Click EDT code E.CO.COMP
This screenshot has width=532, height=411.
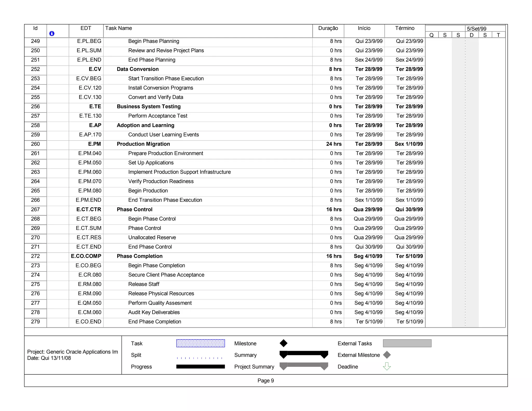(86, 256)
